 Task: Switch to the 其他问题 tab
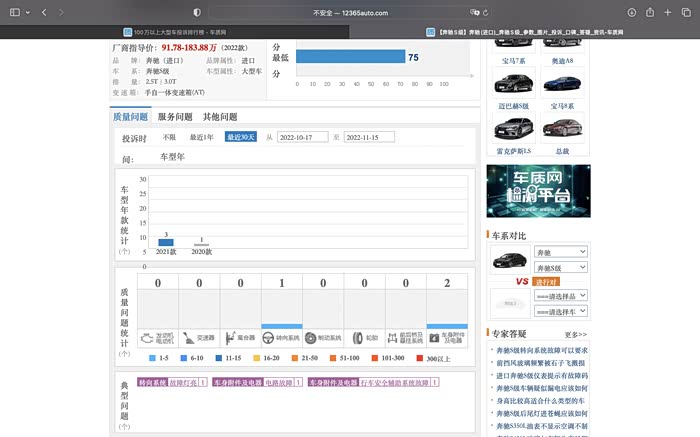click(x=219, y=117)
